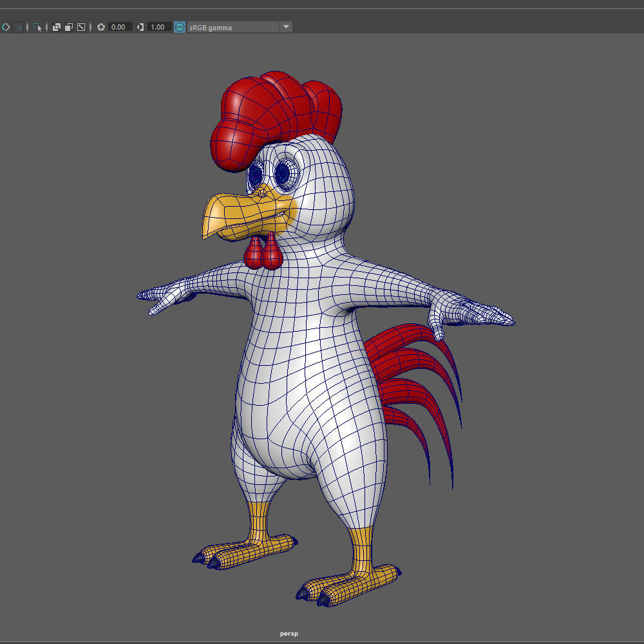This screenshot has height=644, width=644.
Task: Click the arrow beside sRGB gamma selector
Action: click(285, 27)
